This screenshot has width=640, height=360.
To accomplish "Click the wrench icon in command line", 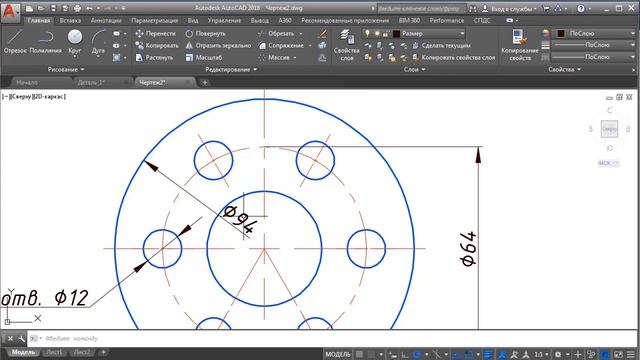I will [21, 338].
